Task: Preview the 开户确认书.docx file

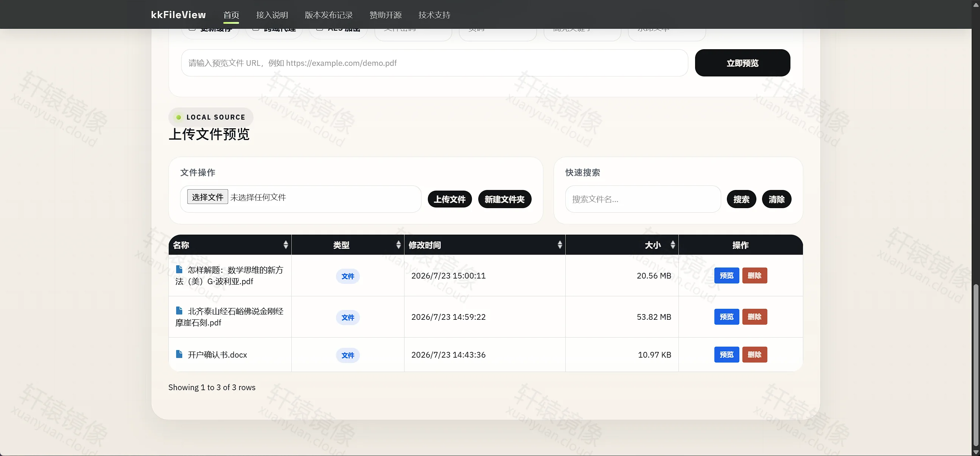Action: coord(726,354)
